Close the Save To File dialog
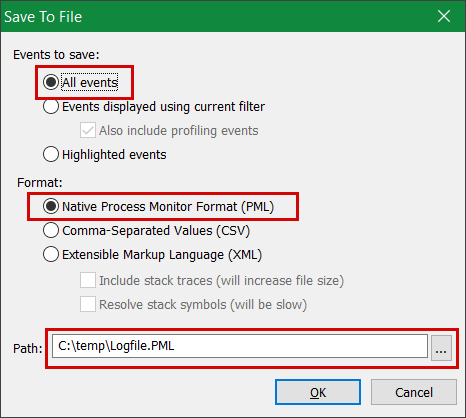Image resolution: width=466 pixels, height=418 pixels. [444, 16]
